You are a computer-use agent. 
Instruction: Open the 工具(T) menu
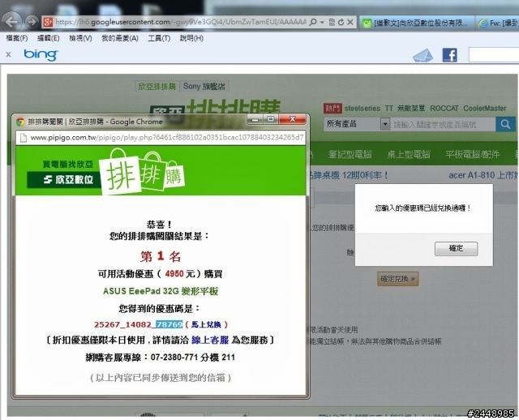point(159,38)
